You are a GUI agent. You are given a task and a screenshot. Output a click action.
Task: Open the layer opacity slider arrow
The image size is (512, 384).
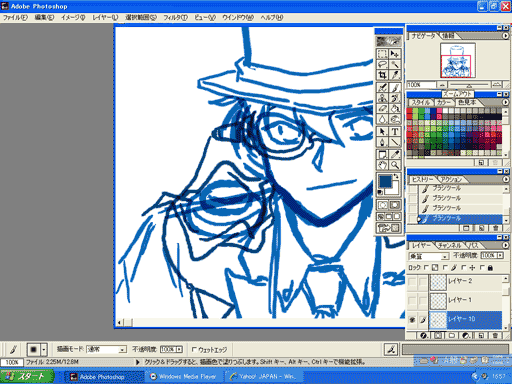(500, 255)
